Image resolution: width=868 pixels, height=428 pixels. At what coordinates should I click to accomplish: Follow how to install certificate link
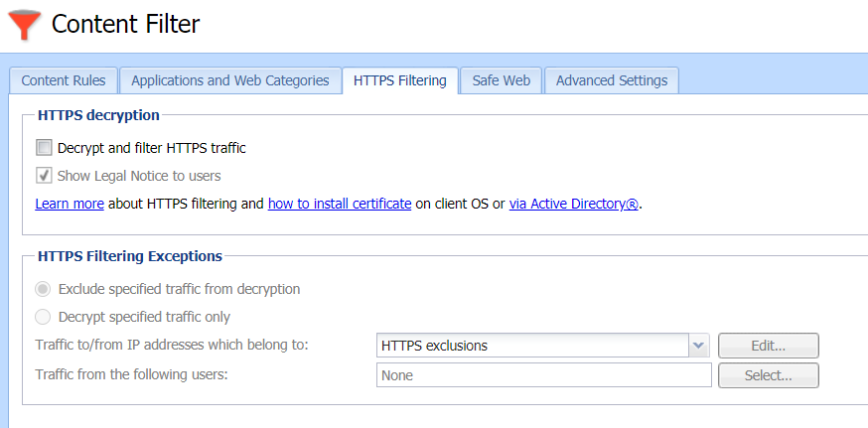point(340,204)
